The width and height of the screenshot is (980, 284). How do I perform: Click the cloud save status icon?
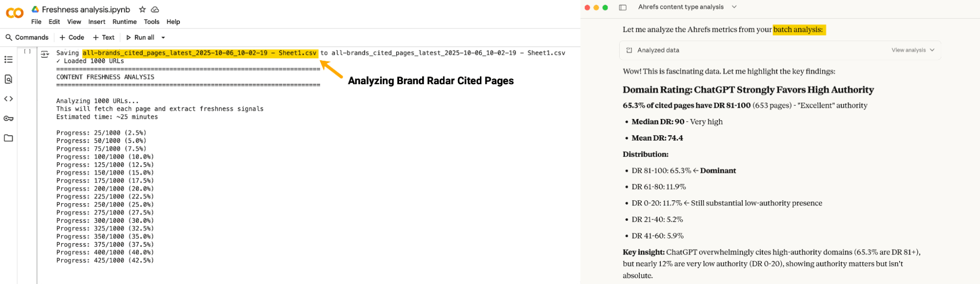pos(155,9)
